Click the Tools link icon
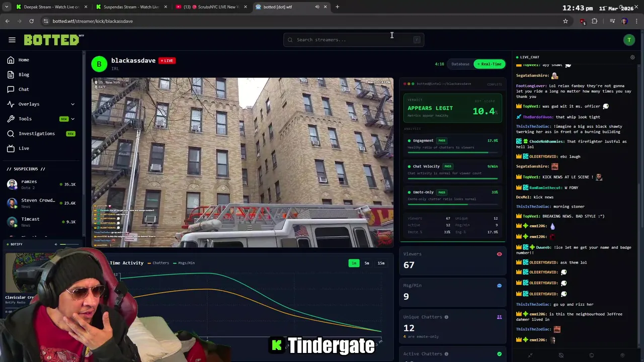The image size is (644, 362). 11,119
